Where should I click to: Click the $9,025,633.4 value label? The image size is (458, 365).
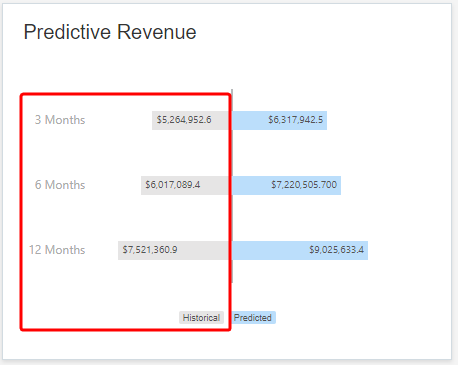[337, 250]
